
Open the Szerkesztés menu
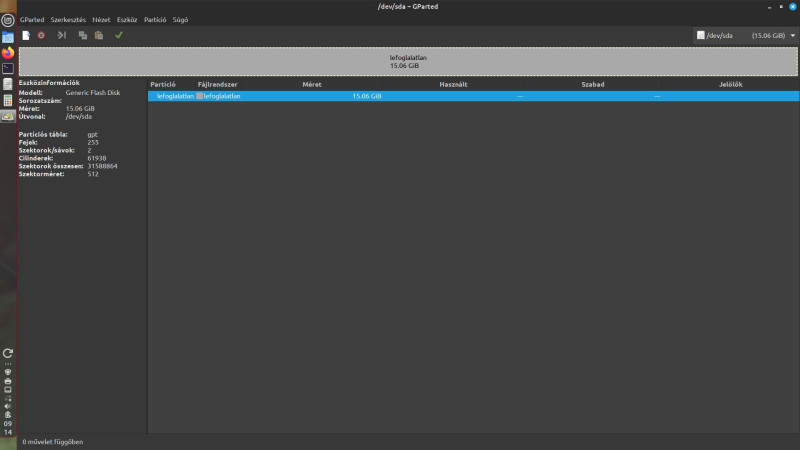click(x=68, y=19)
